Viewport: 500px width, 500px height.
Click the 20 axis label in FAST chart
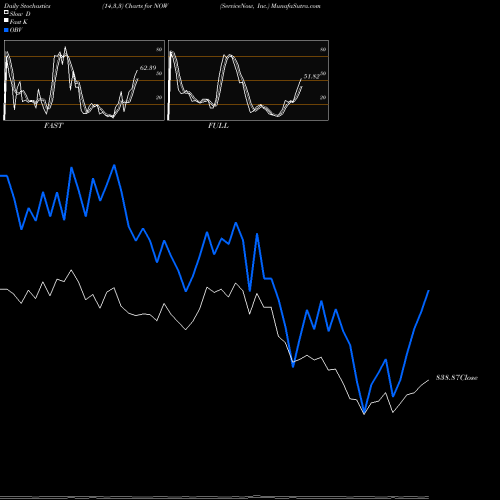pyautogui.click(x=159, y=97)
